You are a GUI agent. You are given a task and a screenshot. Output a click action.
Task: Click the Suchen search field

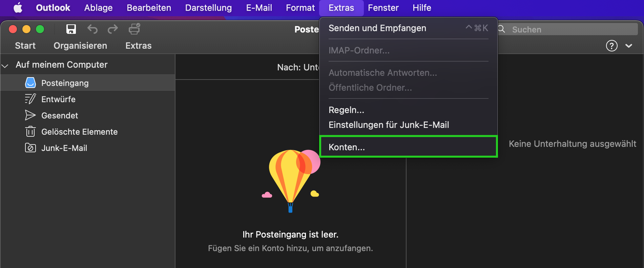point(568,29)
